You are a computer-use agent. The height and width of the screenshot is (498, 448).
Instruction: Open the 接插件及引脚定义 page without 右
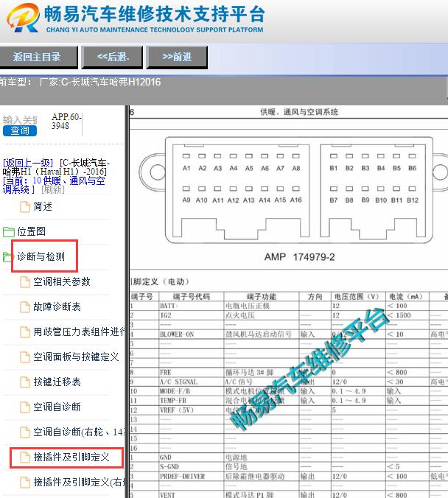coord(71,457)
